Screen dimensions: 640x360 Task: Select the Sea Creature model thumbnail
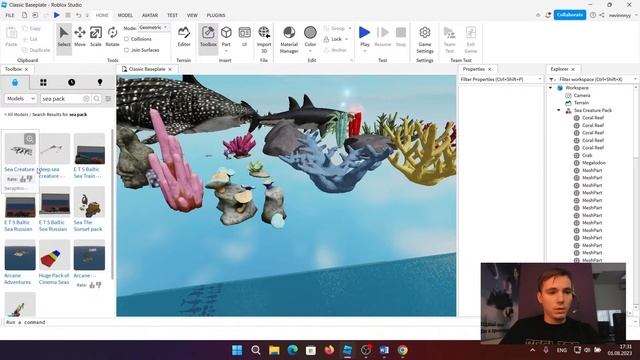click(20, 149)
